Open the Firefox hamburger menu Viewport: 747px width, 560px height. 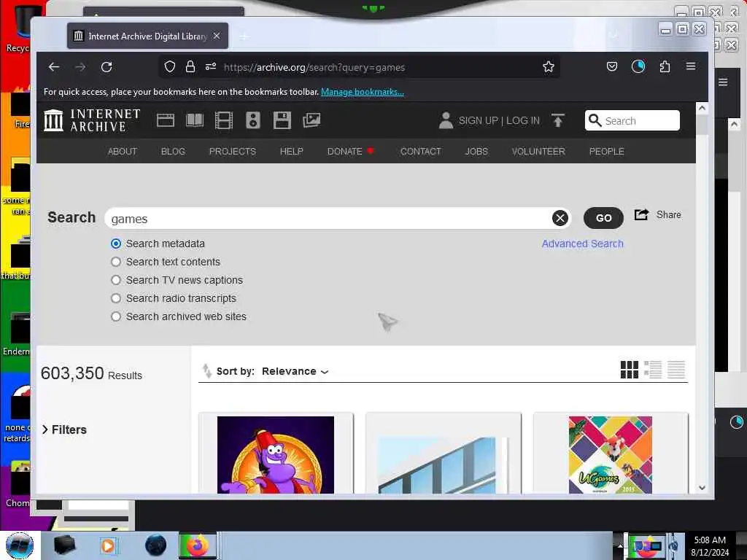[x=691, y=66]
